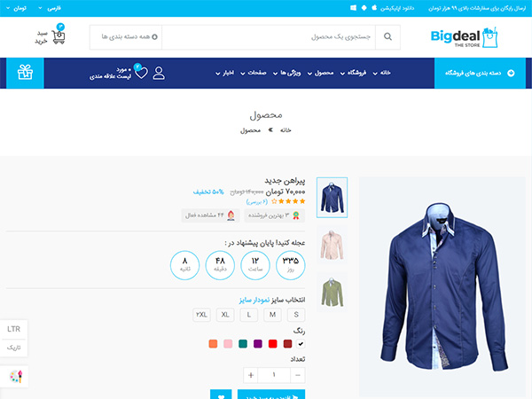The width and height of the screenshot is (532, 399).
Task: Select size XL option
Action: (x=225, y=315)
